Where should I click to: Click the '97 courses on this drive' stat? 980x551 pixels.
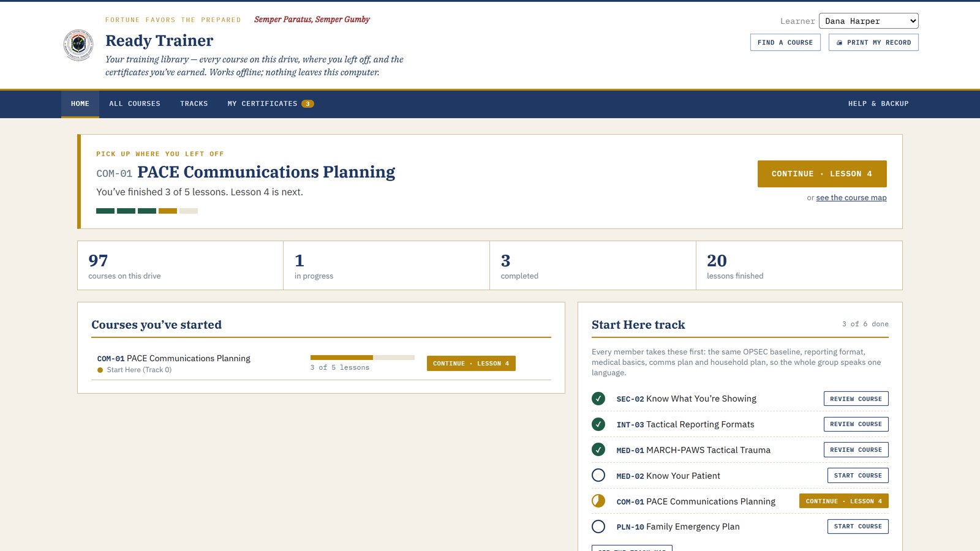coord(180,265)
